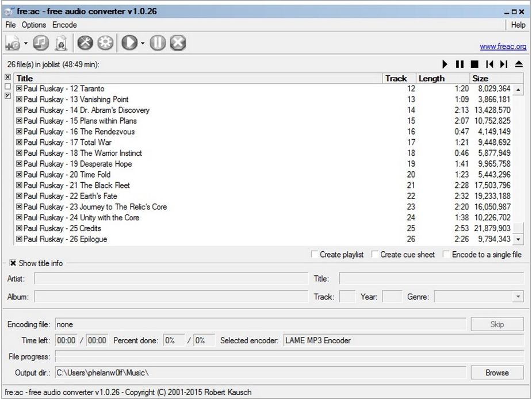Click the remove joblist entry icon

(62, 43)
